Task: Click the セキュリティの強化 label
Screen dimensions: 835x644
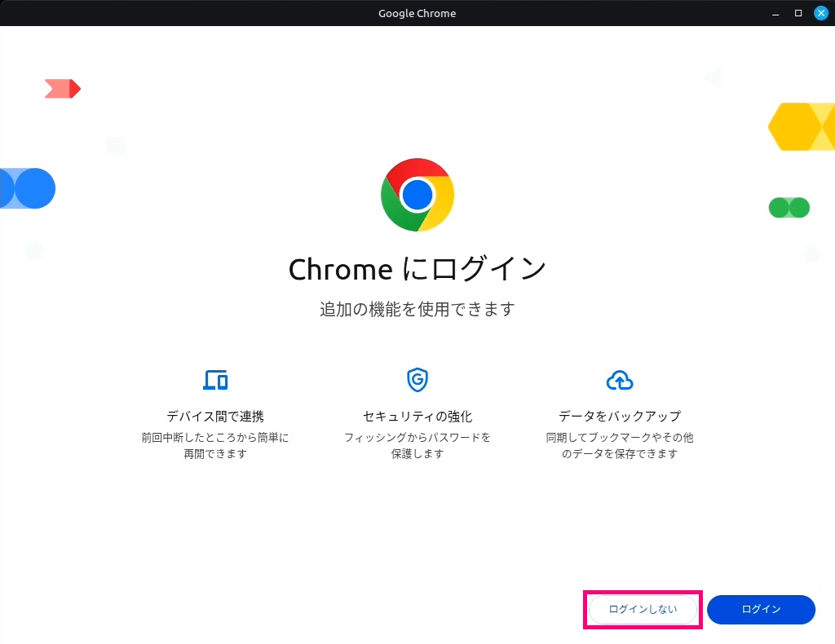Action: (x=417, y=417)
